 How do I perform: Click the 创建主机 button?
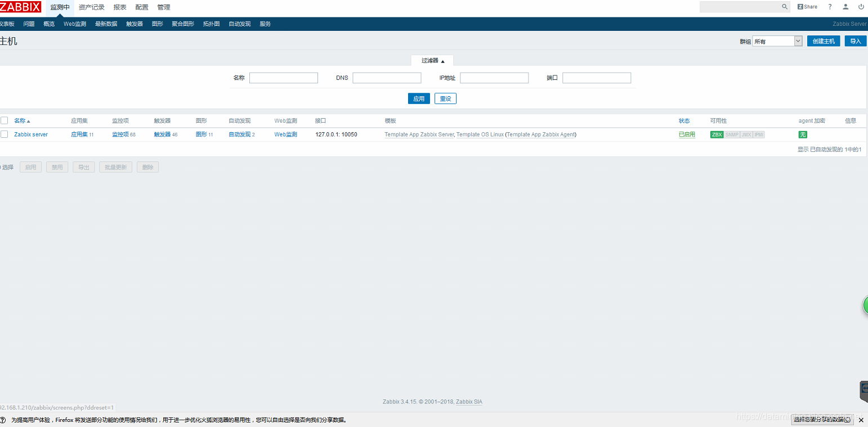[x=824, y=41]
